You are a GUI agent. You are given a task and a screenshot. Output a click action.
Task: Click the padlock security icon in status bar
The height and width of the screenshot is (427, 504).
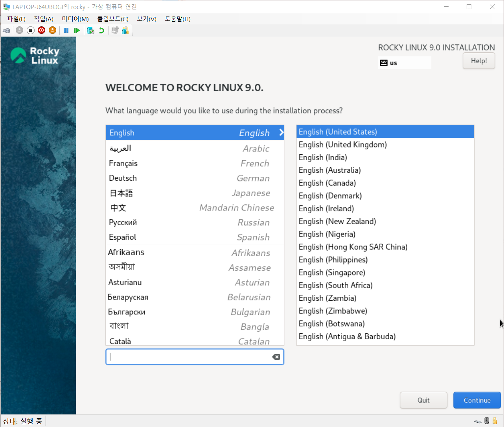tap(495, 421)
